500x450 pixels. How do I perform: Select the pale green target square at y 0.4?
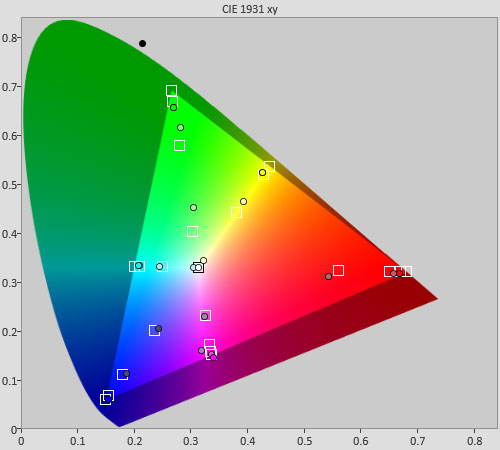point(192,231)
